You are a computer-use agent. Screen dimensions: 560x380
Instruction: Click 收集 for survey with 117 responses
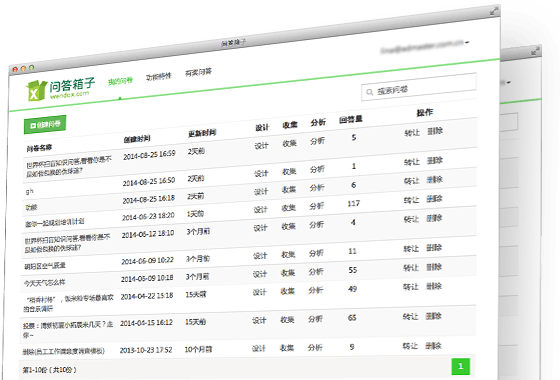click(x=289, y=208)
